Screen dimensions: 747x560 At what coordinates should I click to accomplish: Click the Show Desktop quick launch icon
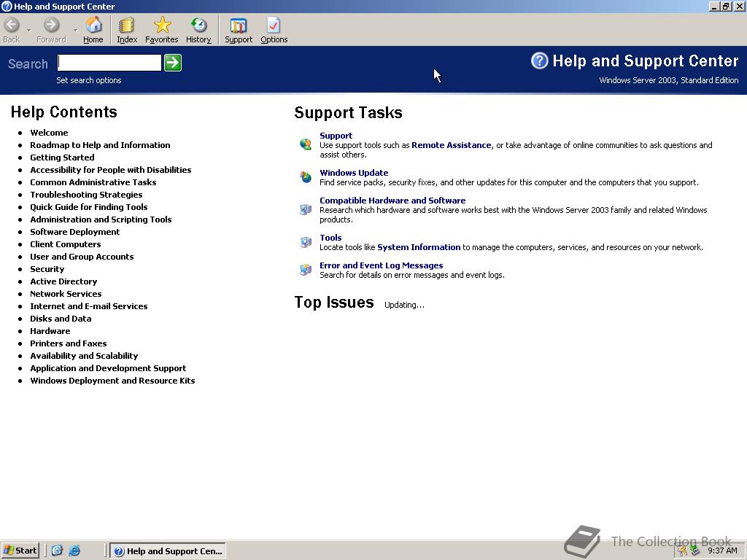pyautogui.click(x=57, y=551)
